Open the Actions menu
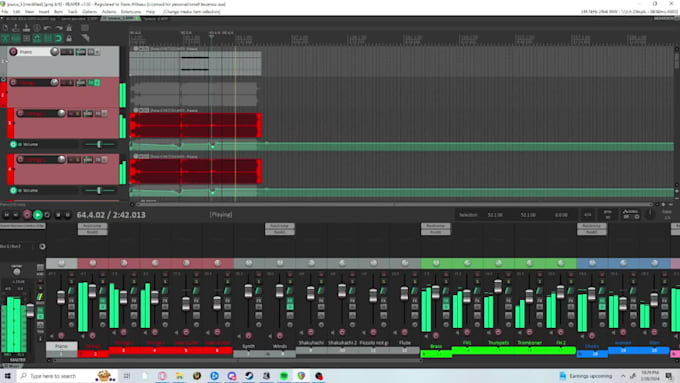680x383 pixels. [109, 12]
